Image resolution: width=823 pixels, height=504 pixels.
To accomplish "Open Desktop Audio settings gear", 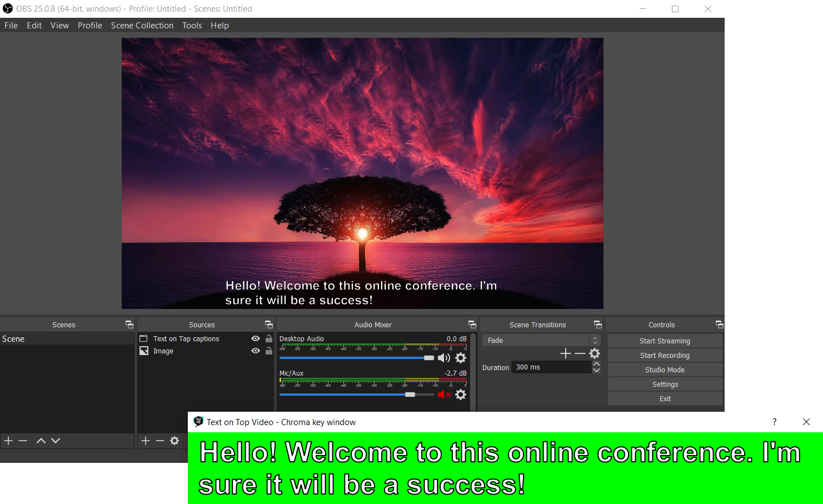I will click(461, 358).
